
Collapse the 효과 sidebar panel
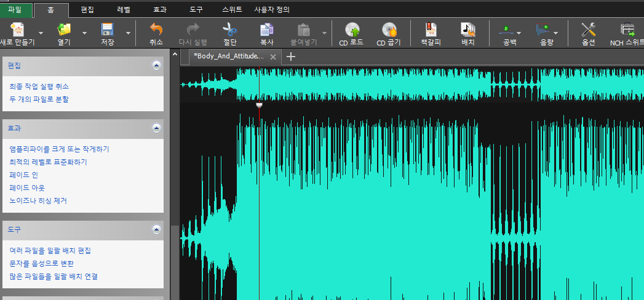coord(156,128)
